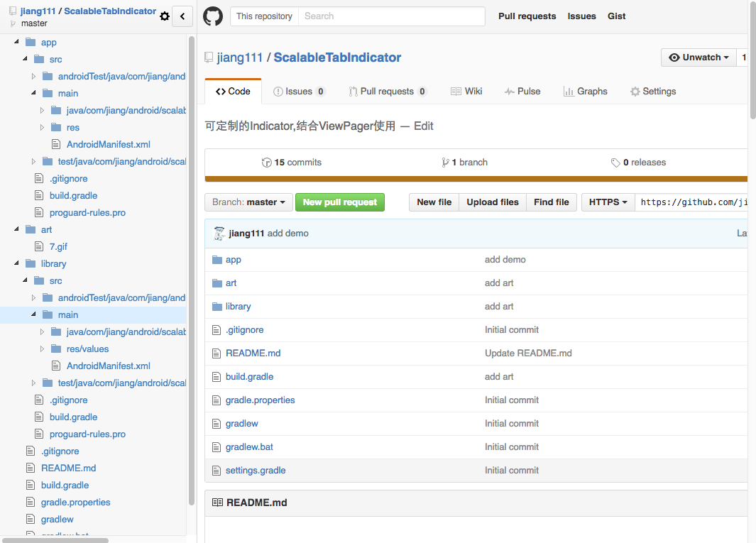Image resolution: width=756 pixels, height=543 pixels.
Task: Collapse the art folder in the sidebar tree
Action: [16, 229]
